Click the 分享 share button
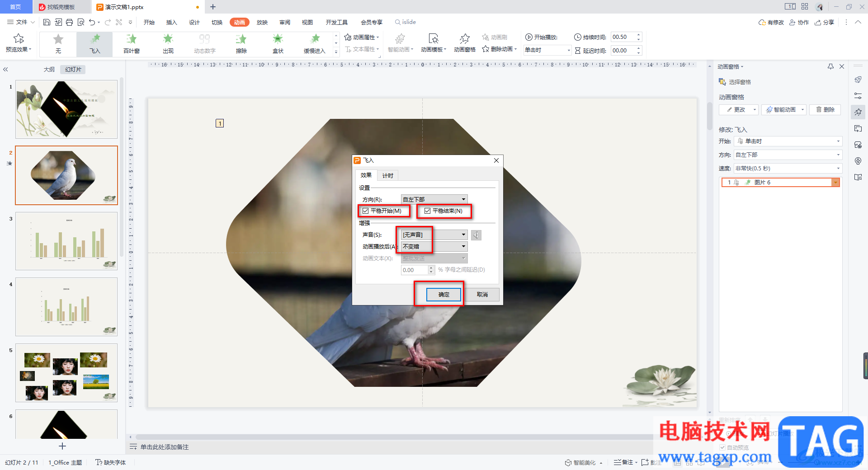868x470 pixels. coord(825,22)
